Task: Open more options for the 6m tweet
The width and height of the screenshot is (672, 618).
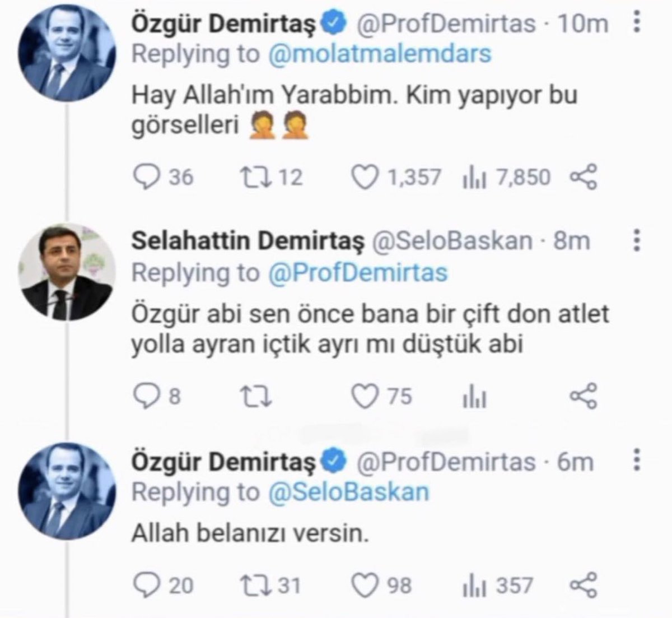Action: 636,461
